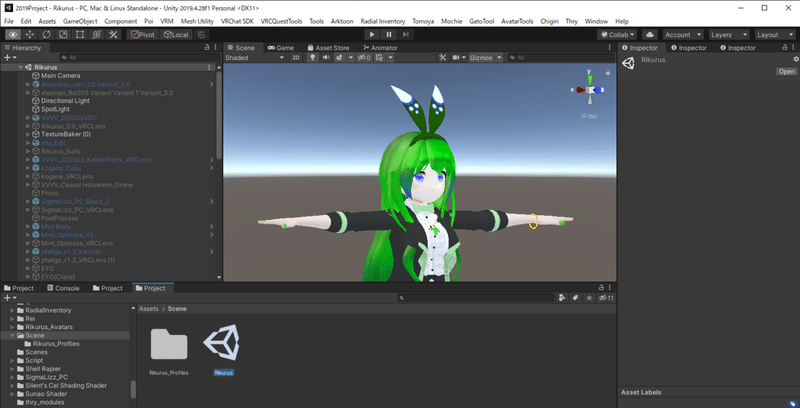Toggle scene audio speaker

pos(326,58)
